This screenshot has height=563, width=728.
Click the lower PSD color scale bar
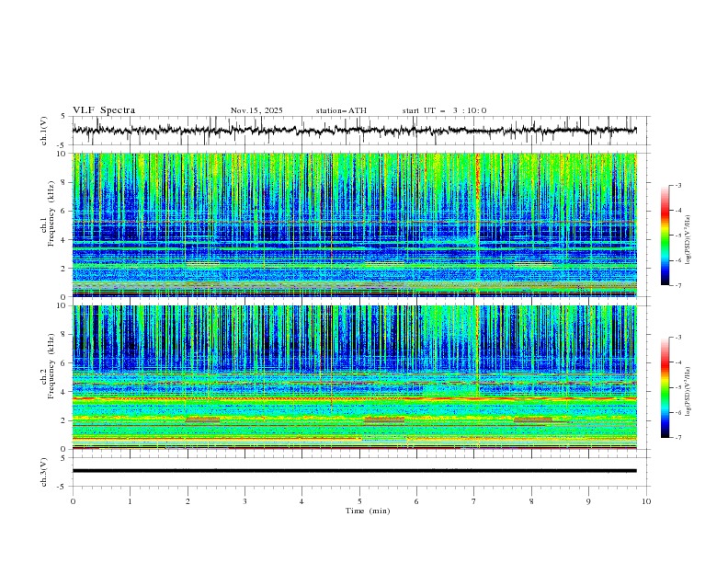(665, 387)
